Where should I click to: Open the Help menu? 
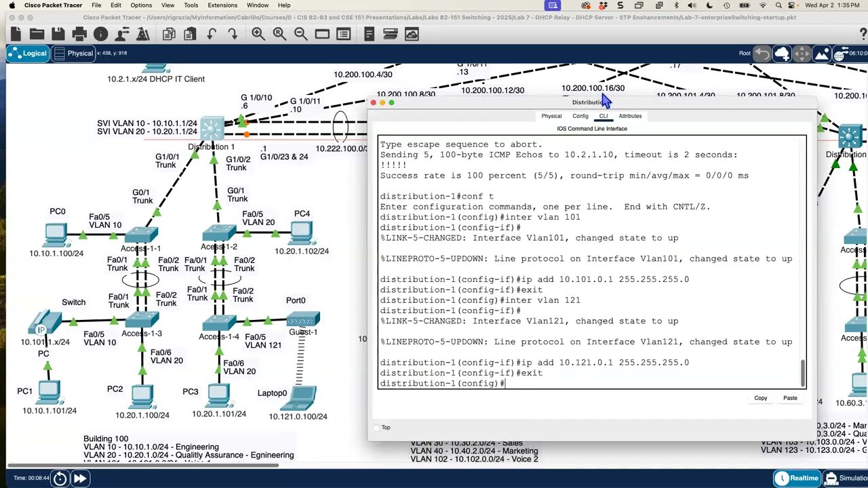[x=284, y=5]
